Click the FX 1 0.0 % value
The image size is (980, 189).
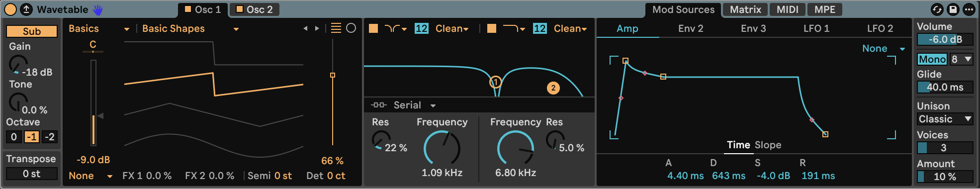(159, 176)
